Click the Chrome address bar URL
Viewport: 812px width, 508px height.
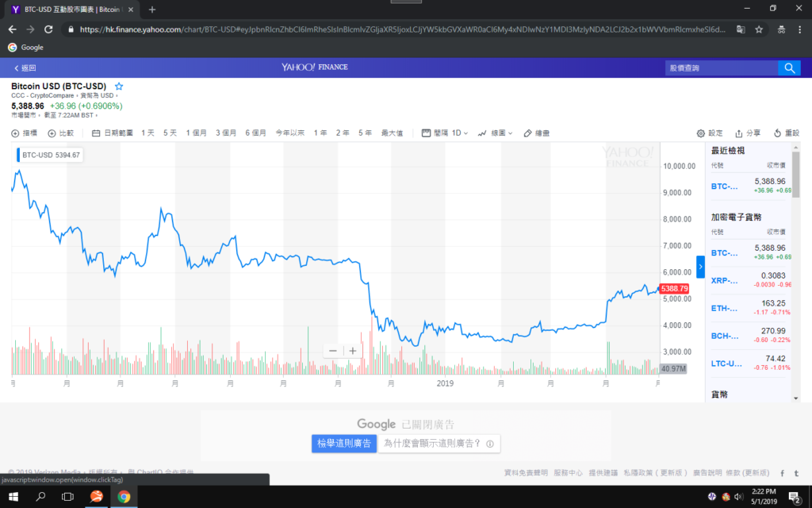pyautogui.click(x=402, y=29)
